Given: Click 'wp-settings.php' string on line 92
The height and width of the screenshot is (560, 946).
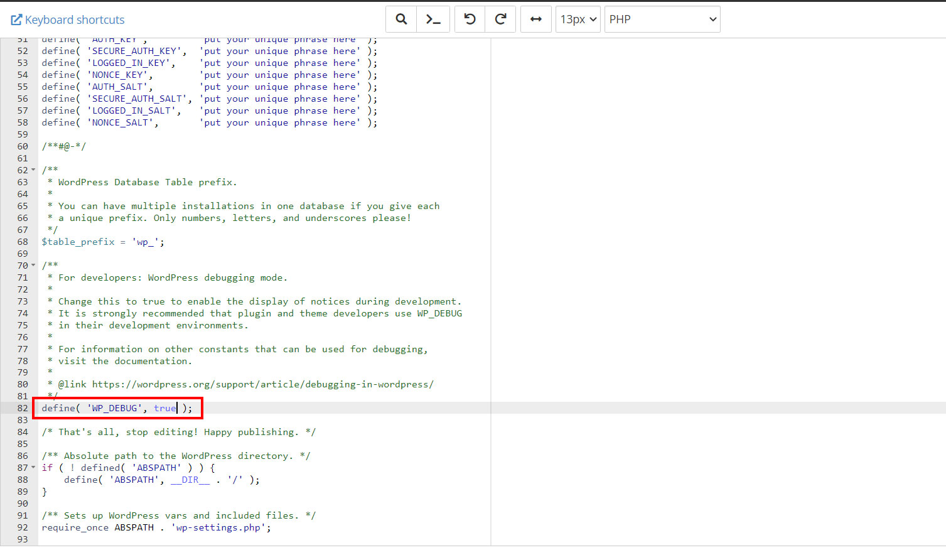Looking at the screenshot, I should [x=218, y=527].
